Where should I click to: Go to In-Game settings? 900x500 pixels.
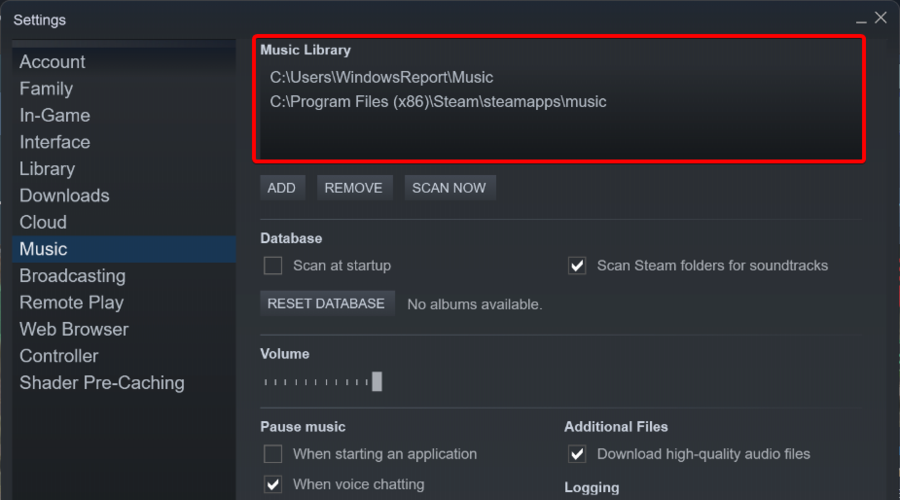point(55,115)
